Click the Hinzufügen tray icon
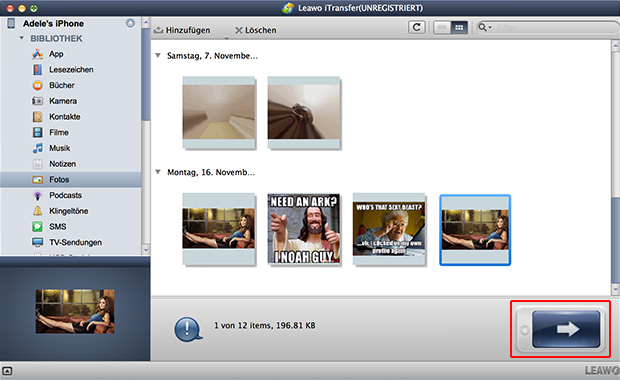The height and width of the screenshot is (380, 620). pyautogui.click(x=159, y=30)
